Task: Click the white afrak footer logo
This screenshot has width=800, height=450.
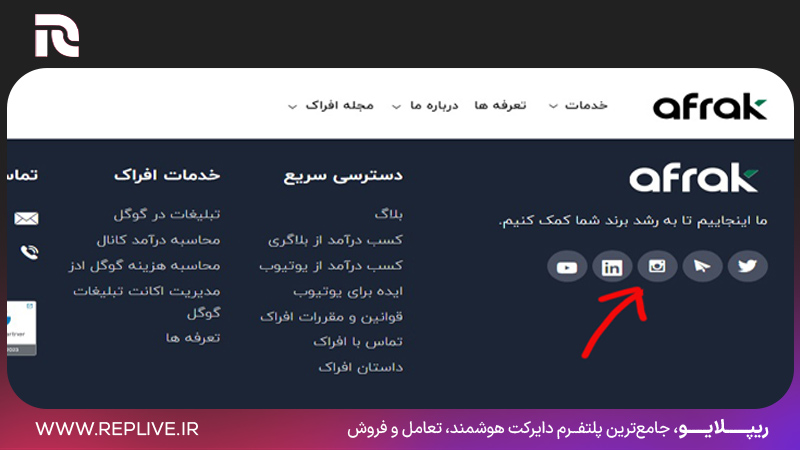Action: [x=694, y=178]
